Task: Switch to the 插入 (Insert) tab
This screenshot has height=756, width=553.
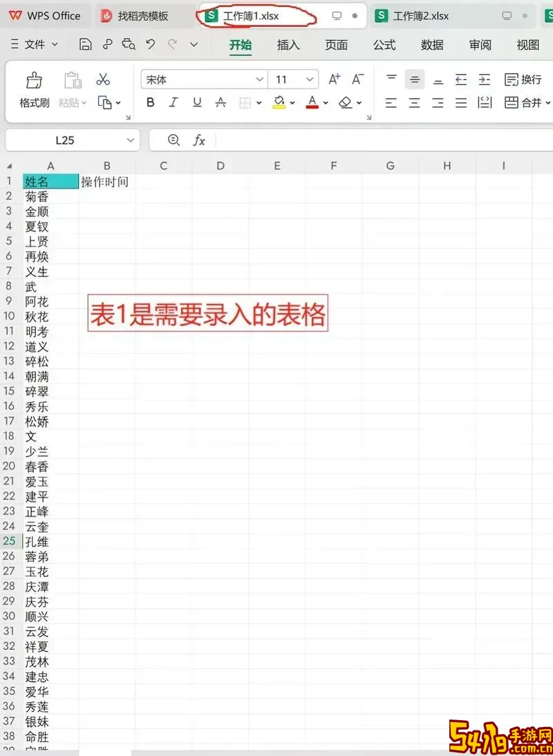Action: (288, 45)
